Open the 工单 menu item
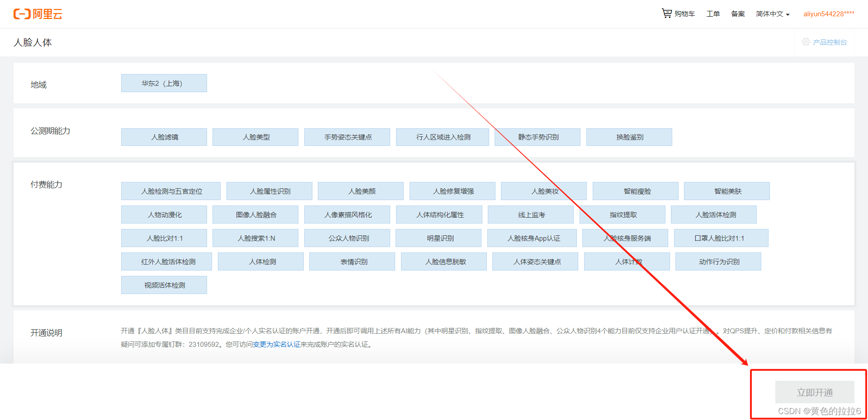 pyautogui.click(x=713, y=14)
